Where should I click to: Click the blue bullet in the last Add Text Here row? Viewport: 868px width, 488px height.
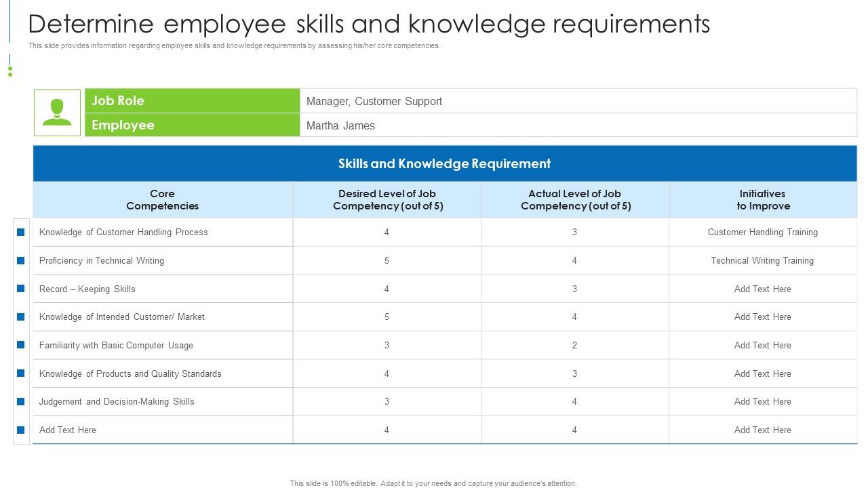[21, 430]
